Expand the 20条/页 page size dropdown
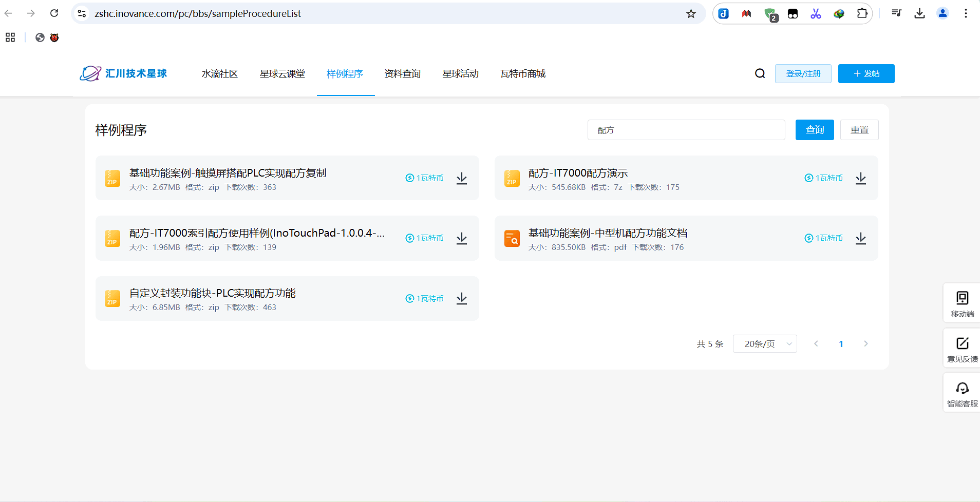The width and height of the screenshot is (980, 502). pyautogui.click(x=765, y=344)
